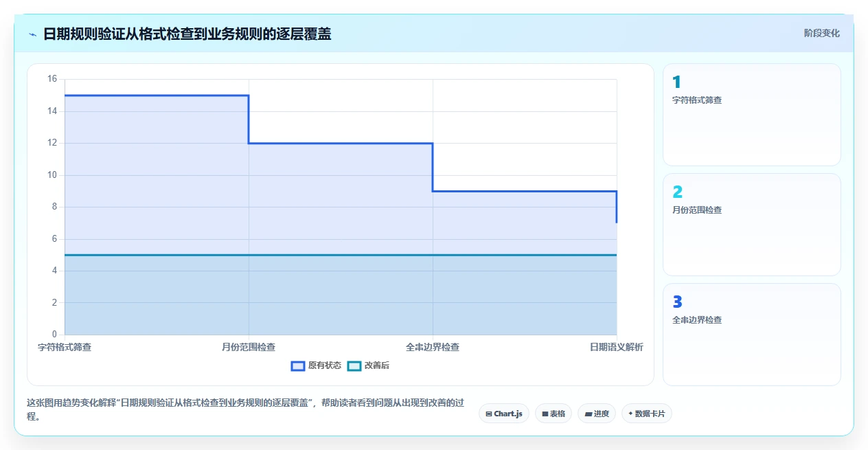Viewport: 868px width, 450px height.
Task: Select the 表格 tag chip
Action: pyautogui.click(x=553, y=414)
